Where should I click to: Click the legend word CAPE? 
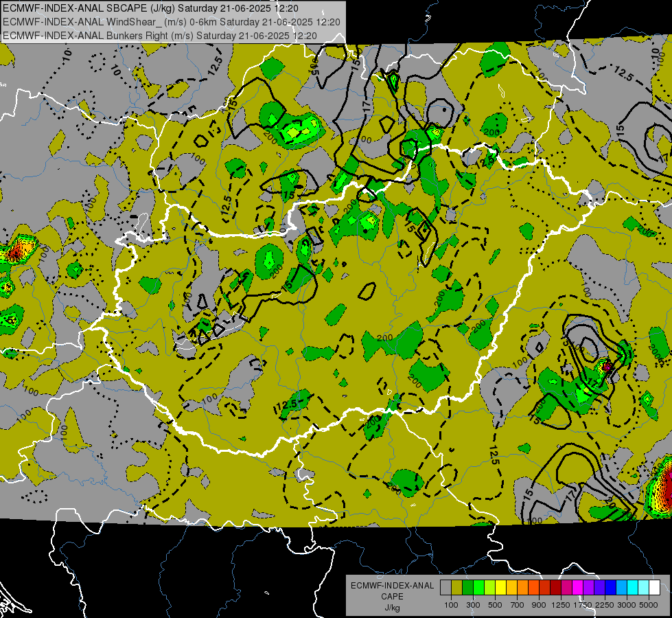392,597
